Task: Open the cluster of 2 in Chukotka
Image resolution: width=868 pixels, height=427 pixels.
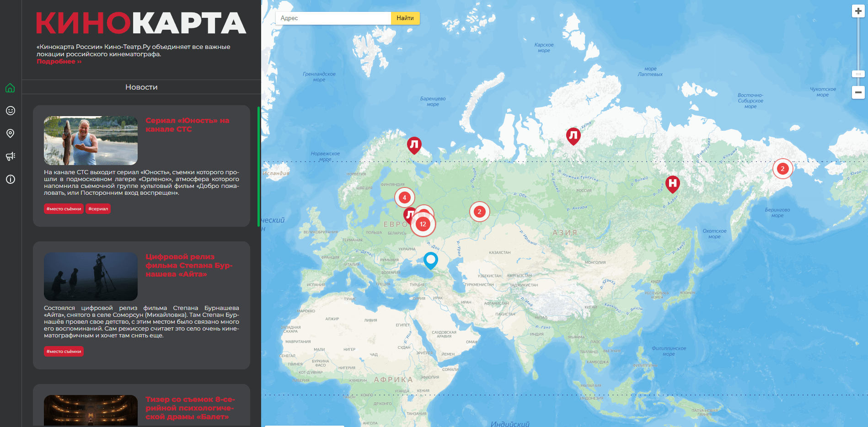Action: (782, 169)
